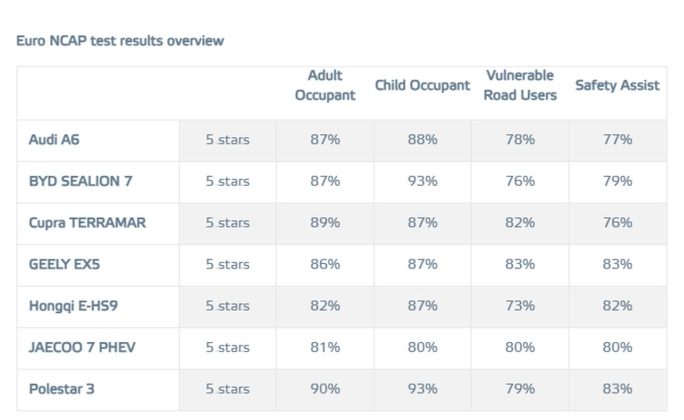Screen dimensions: 684x420
Task: Click the Safety Assist column header
Action: point(617,85)
